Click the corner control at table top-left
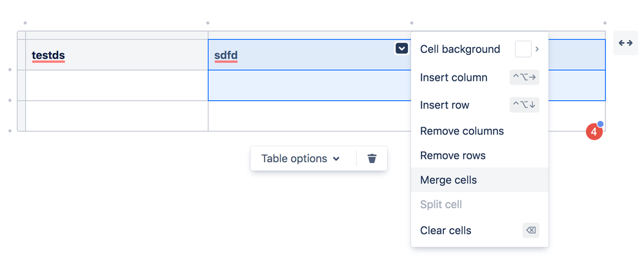This screenshot has height=274, width=644. 21,36
